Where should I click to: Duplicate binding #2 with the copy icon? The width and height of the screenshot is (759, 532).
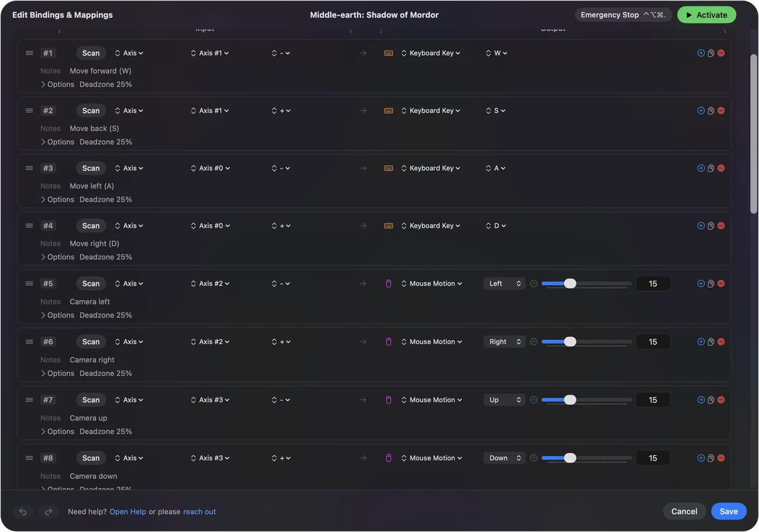(711, 111)
